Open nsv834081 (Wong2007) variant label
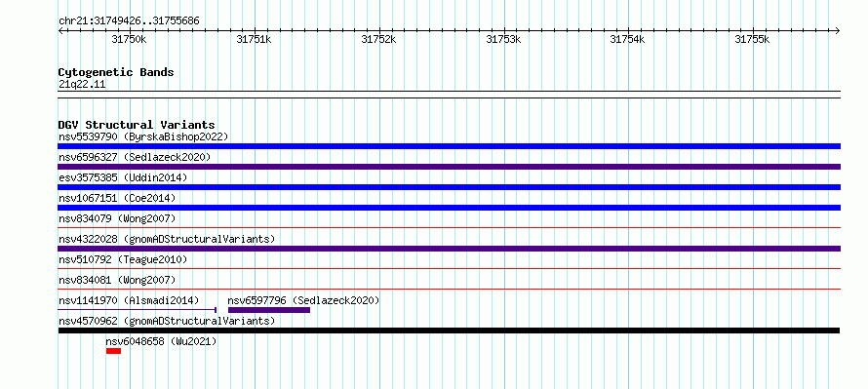Viewport: 868px width, 389px height. [x=117, y=280]
